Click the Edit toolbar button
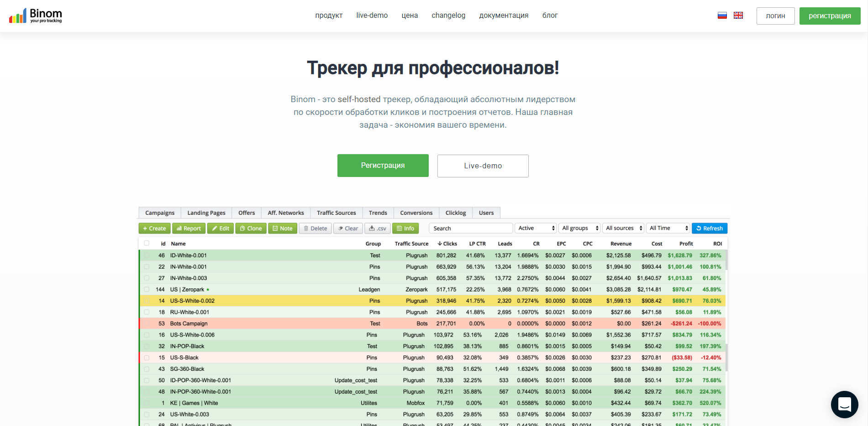This screenshot has height=426, width=868. click(x=221, y=229)
